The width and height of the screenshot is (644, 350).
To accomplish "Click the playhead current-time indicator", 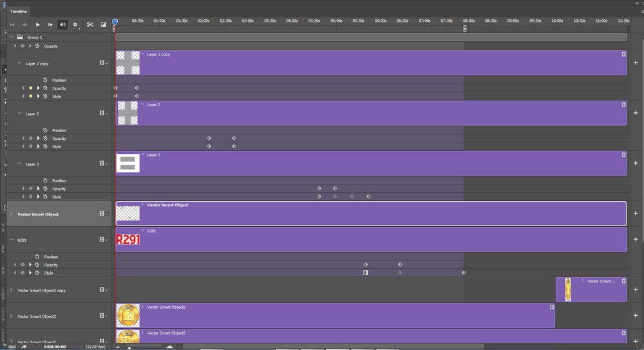I will (115, 22).
